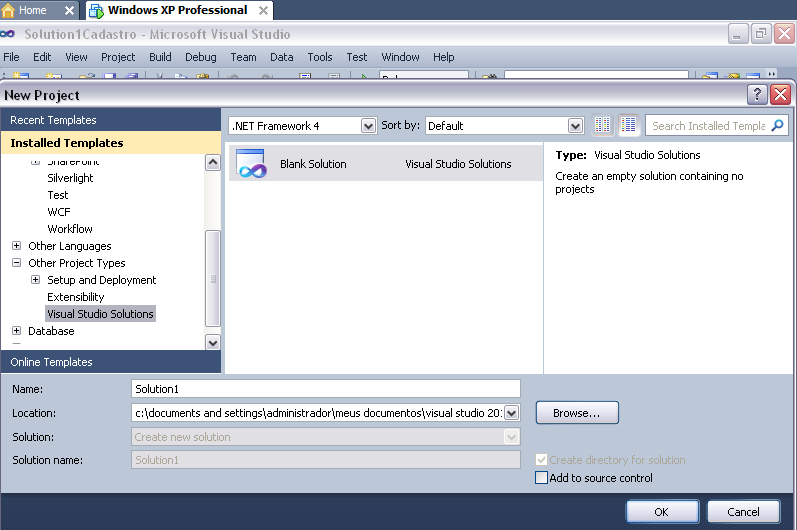Open the View menu
Image resolution: width=797 pixels, height=530 pixels.
pyautogui.click(x=76, y=57)
